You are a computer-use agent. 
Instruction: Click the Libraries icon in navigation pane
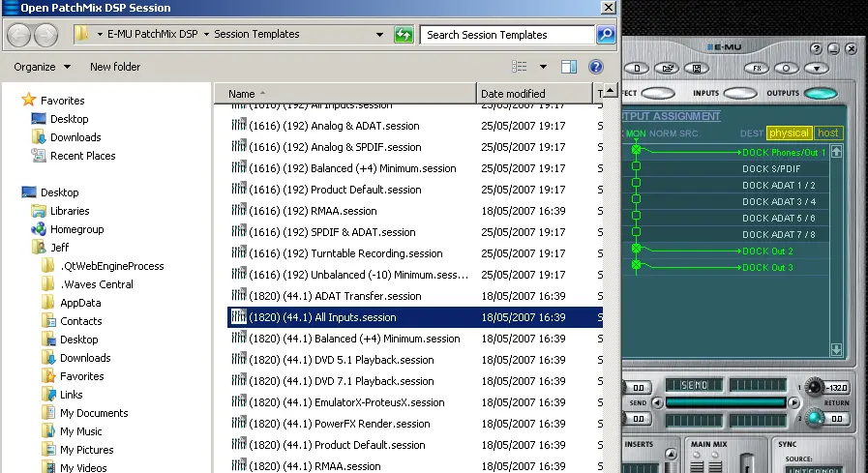coord(39,211)
